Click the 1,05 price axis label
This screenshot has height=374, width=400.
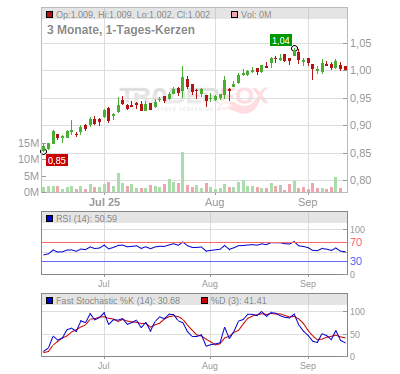pyautogui.click(x=360, y=43)
